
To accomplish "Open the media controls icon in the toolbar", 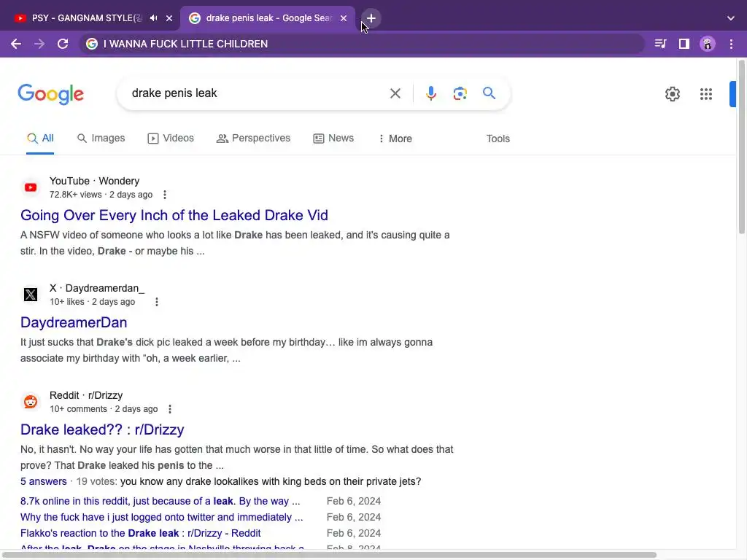I will [660, 44].
